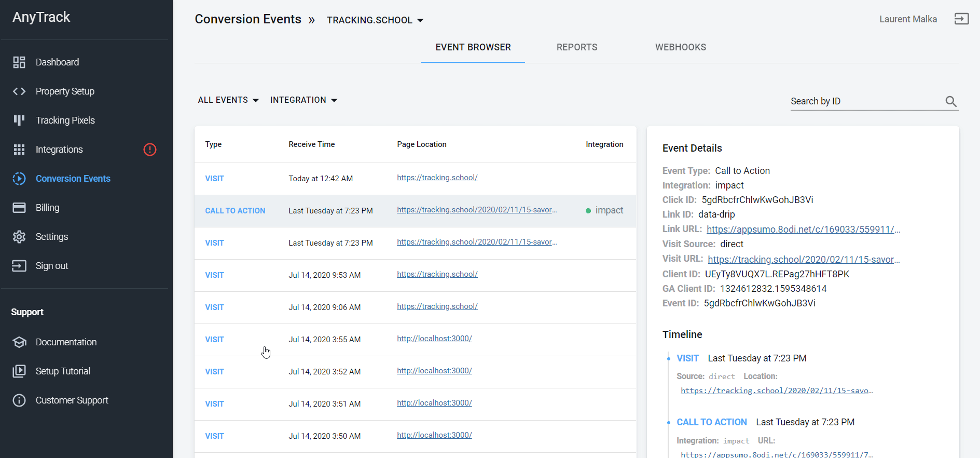The height and width of the screenshot is (458, 980).
Task: Click the Conversion Events play-circle icon
Action: 19,179
